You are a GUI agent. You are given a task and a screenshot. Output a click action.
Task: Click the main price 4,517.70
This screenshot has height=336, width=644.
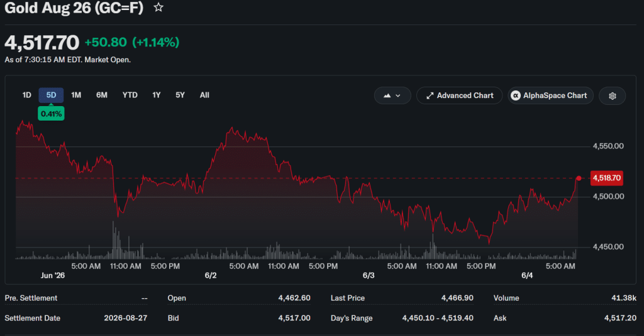(x=42, y=43)
